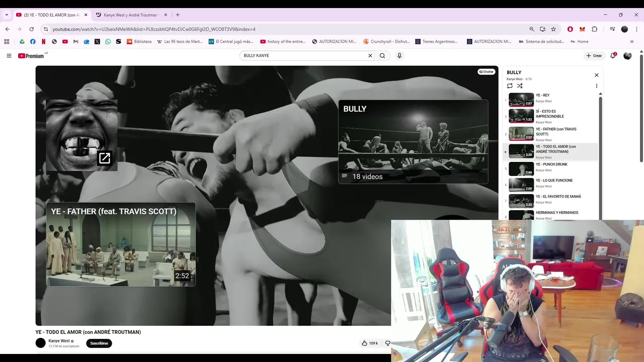Click the address bar URL

click(154, 29)
